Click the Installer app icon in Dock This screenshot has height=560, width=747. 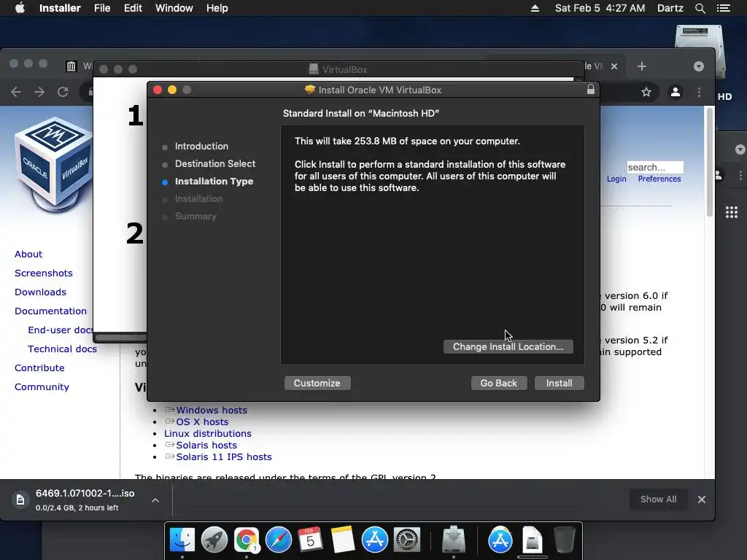click(x=454, y=540)
